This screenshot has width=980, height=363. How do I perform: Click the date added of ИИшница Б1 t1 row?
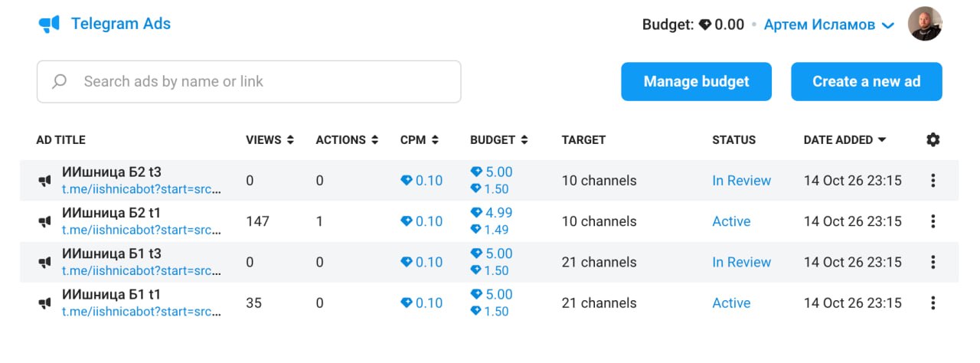(x=852, y=302)
